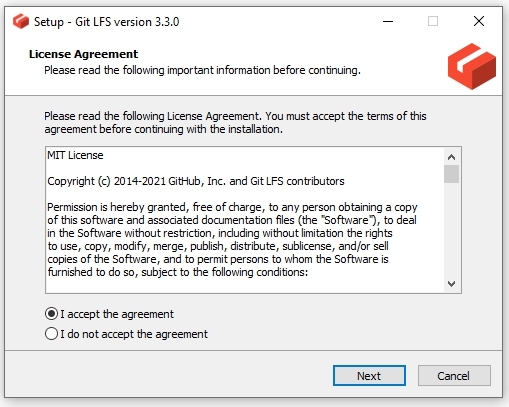Click the Git LFS icon in title bar
509x407 pixels.
click(x=21, y=21)
